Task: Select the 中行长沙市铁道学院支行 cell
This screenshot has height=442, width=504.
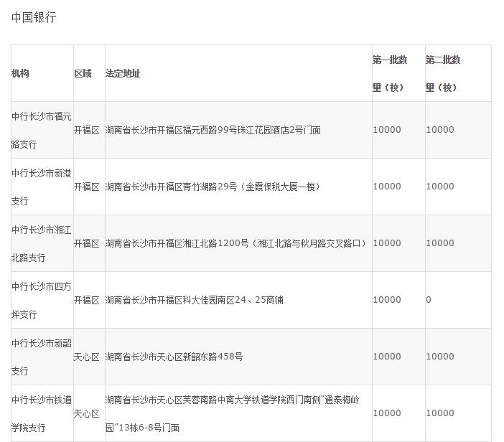Action: 42,413
